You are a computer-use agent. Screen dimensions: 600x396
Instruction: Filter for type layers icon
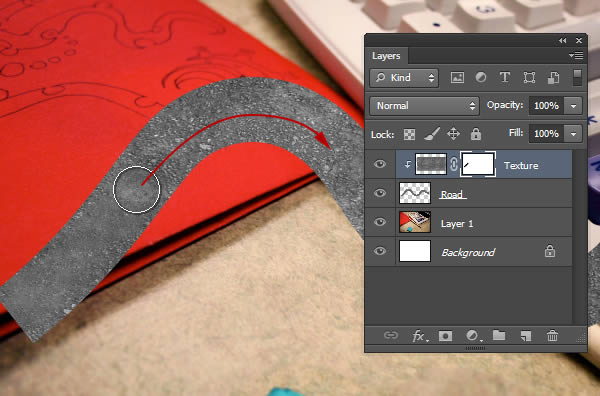pyautogui.click(x=505, y=78)
